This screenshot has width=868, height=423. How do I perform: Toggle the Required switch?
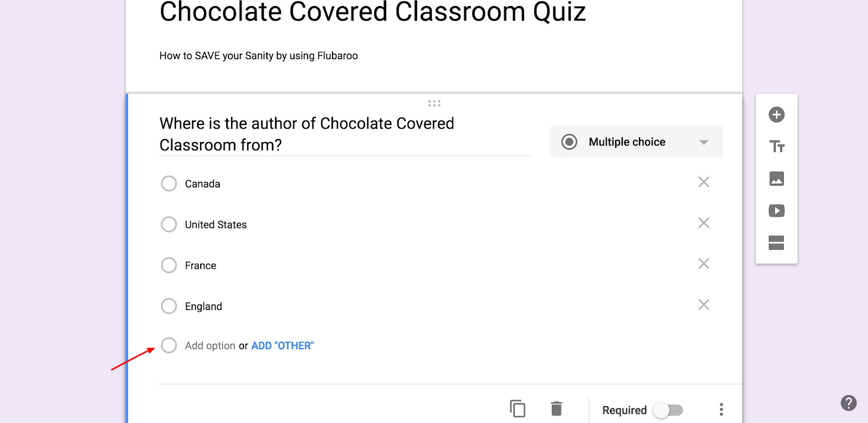[x=668, y=410]
